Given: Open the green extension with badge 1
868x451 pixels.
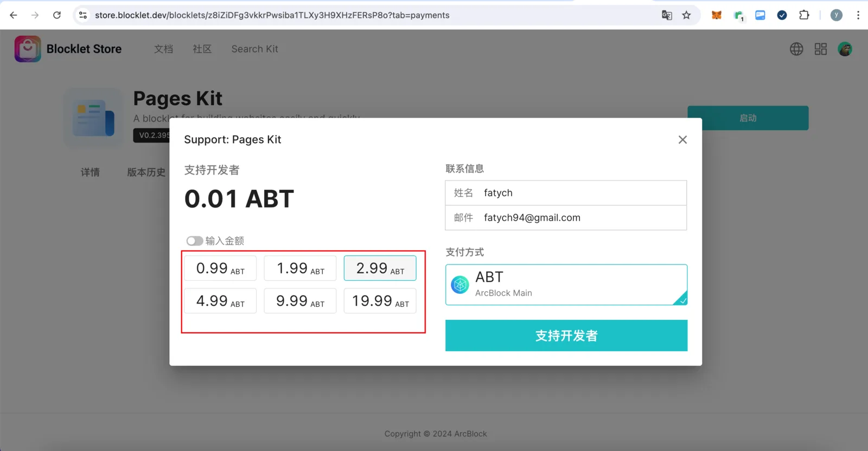Looking at the screenshot, I should click(x=738, y=16).
